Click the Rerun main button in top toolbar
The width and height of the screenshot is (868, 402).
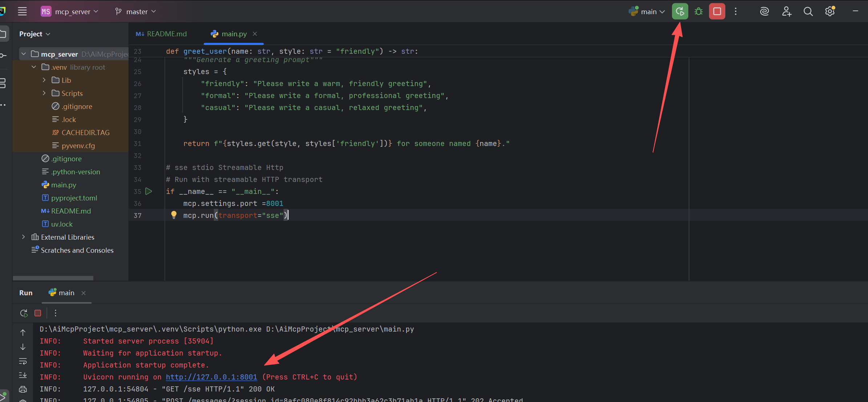[680, 11]
